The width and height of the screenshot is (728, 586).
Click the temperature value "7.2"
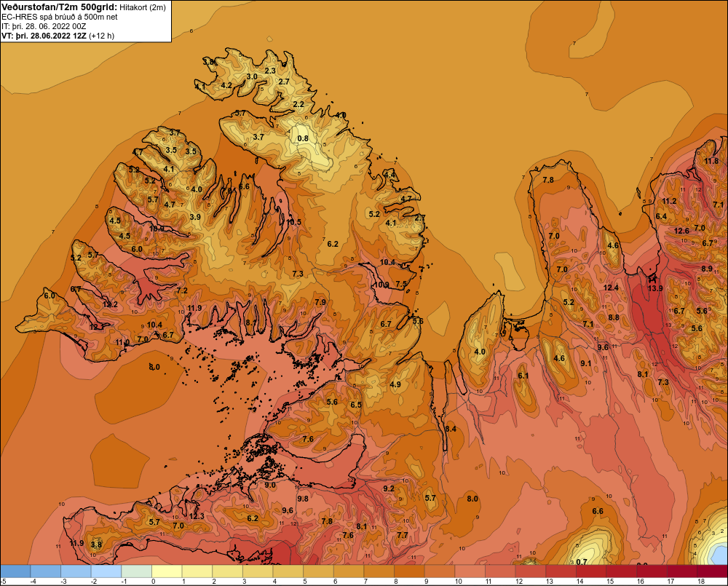(182, 290)
